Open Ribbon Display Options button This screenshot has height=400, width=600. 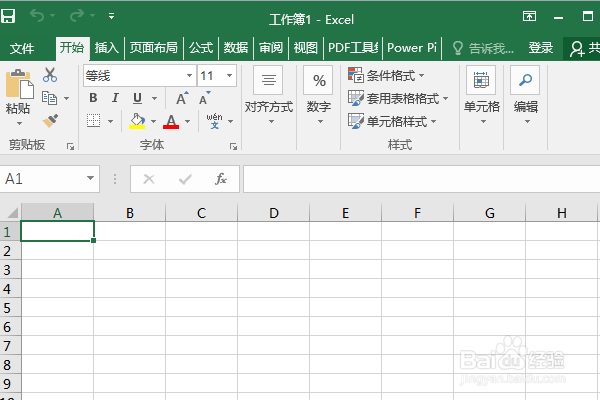tap(529, 16)
